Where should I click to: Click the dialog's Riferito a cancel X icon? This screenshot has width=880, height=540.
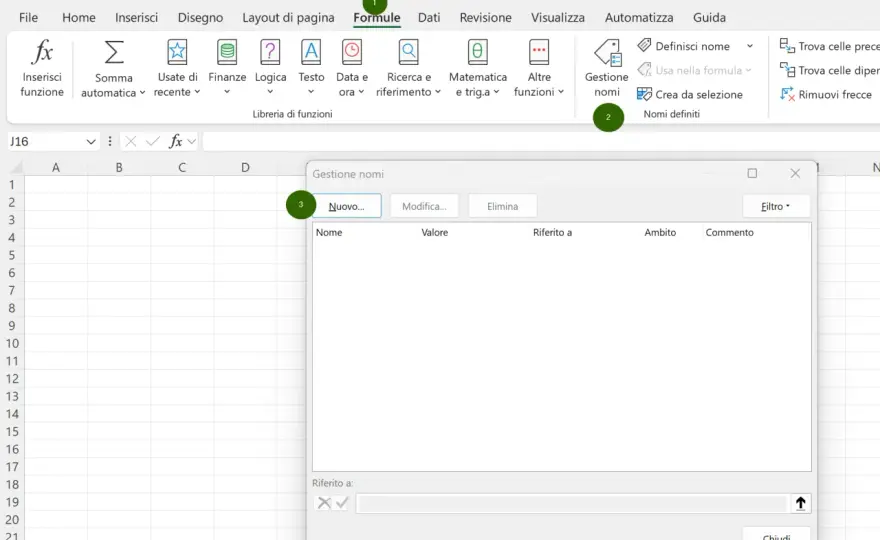(324, 503)
